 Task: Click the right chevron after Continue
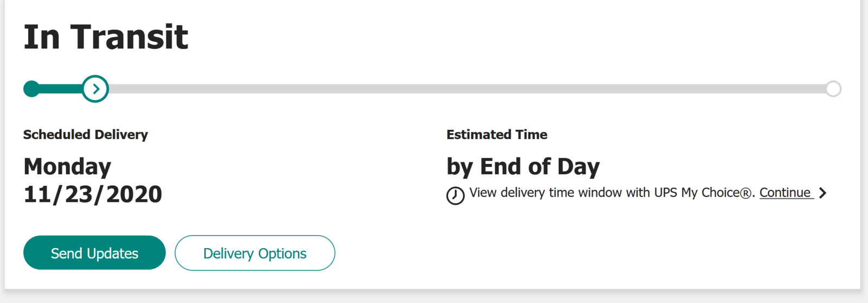pos(823,193)
